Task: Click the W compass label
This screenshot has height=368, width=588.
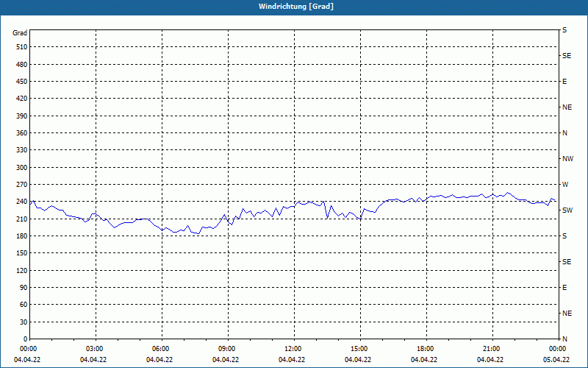Action: click(x=565, y=185)
